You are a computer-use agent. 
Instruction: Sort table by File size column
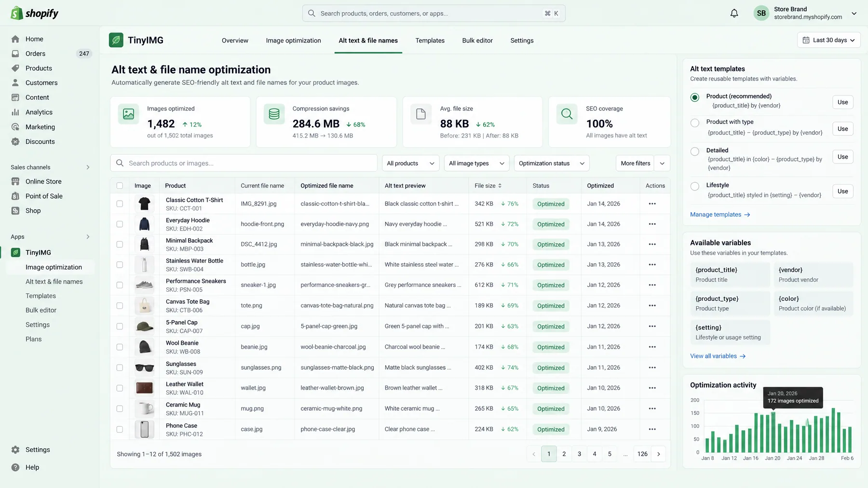point(488,186)
